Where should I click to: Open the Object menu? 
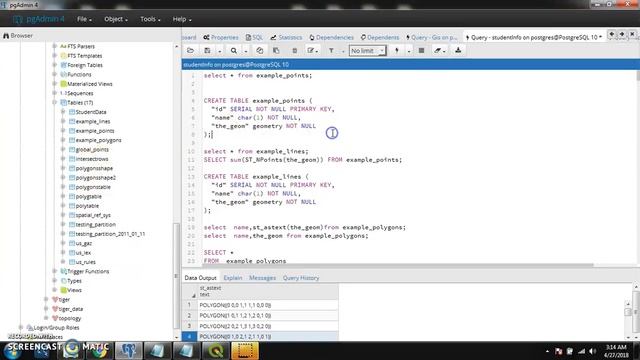(116, 19)
